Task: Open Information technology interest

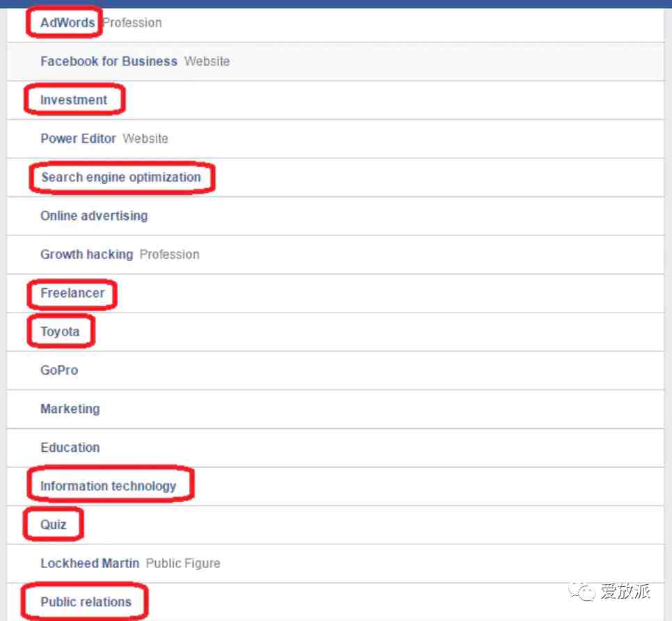Action: [x=108, y=486]
